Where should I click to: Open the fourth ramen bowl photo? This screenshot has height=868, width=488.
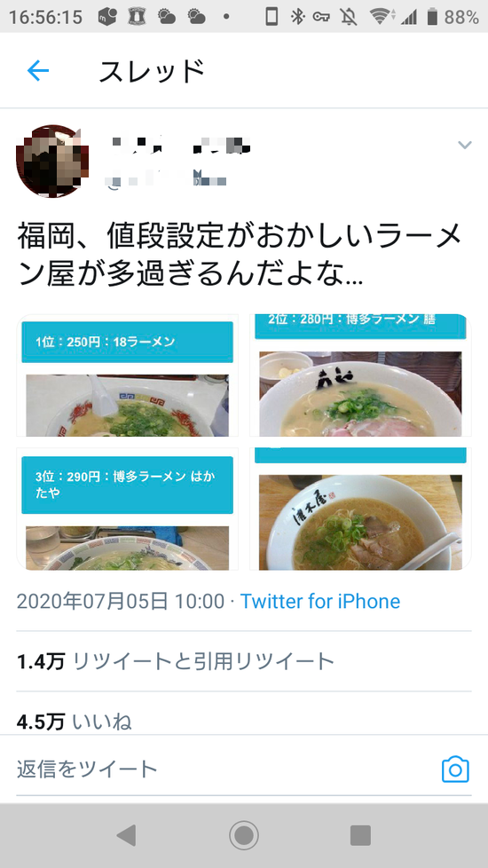click(360, 509)
